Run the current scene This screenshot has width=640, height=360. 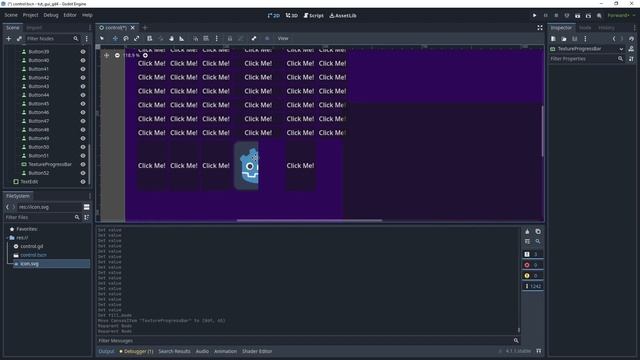pos(578,16)
